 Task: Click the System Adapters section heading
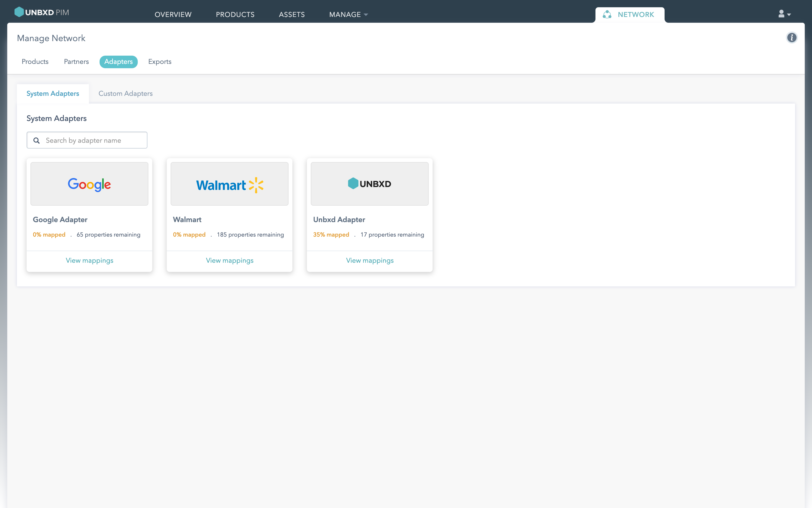[56, 118]
